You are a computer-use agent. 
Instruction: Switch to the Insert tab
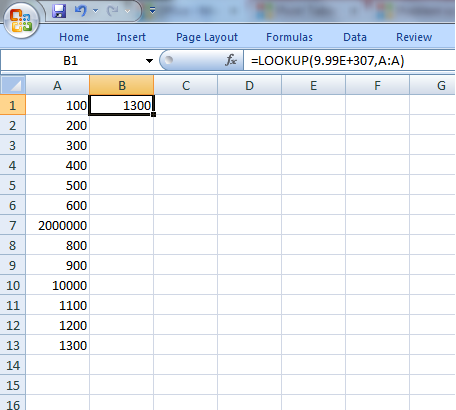131,37
